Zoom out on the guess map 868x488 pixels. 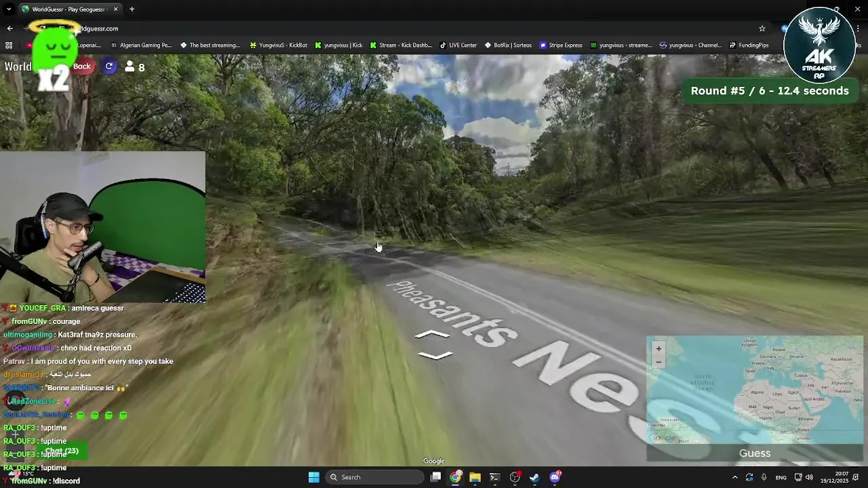tap(658, 361)
